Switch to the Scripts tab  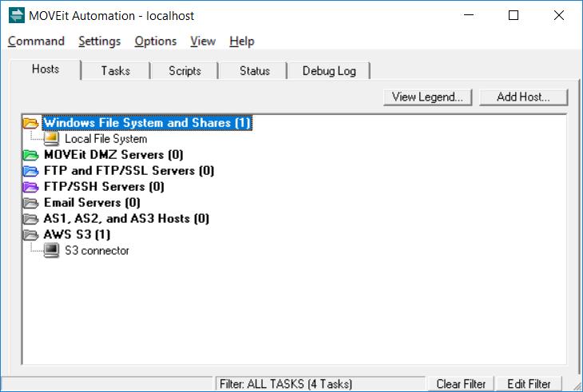(x=184, y=70)
